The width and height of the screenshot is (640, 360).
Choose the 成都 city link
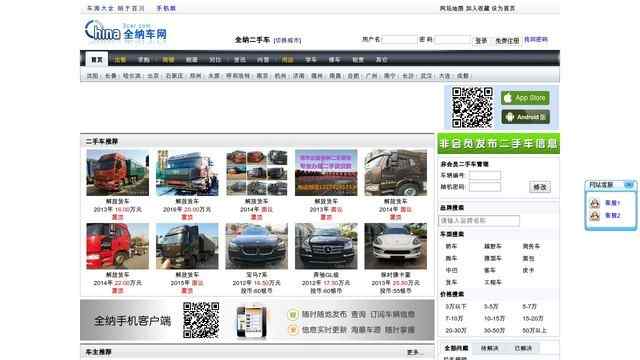[462, 76]
